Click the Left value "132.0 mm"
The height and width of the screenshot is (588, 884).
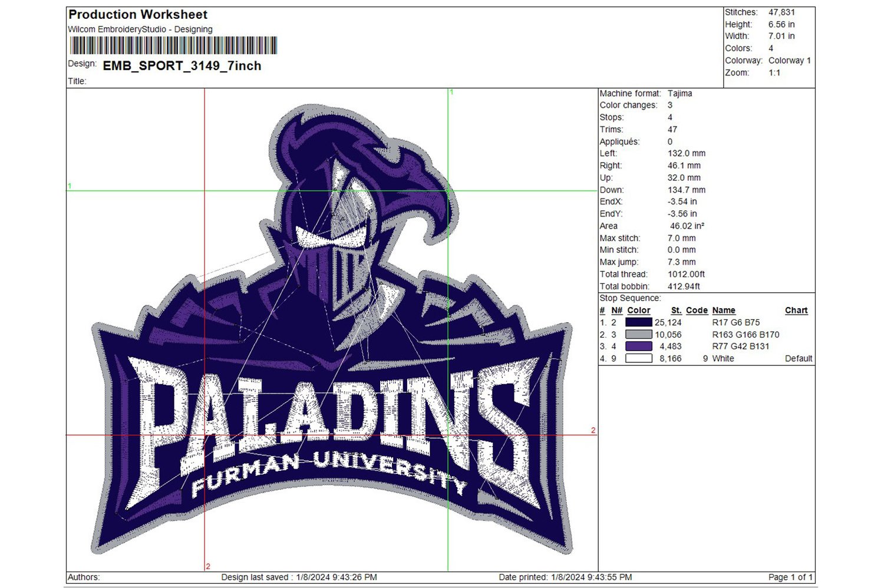687,154
